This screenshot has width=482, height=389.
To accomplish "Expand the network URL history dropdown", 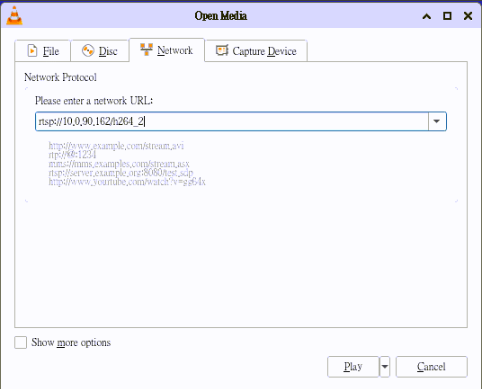I will 437,121.
